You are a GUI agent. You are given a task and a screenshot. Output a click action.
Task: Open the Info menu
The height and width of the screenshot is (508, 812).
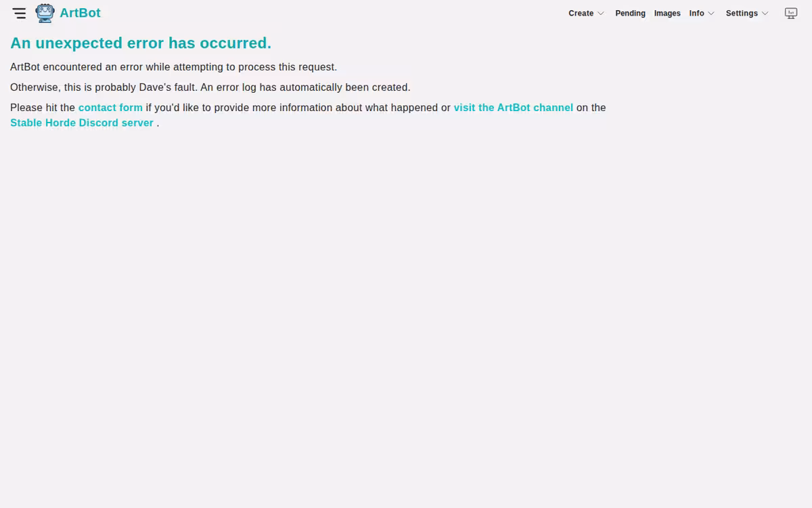[696, 14]
